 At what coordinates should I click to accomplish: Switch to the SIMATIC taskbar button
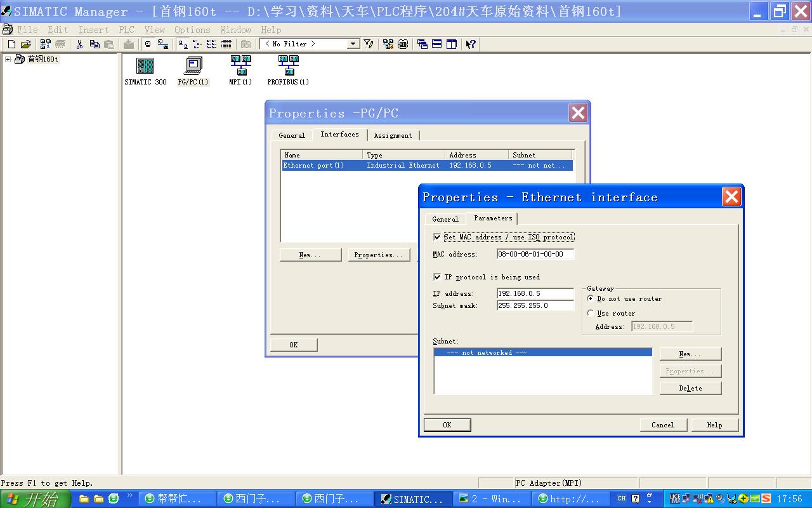click(413, 499)
